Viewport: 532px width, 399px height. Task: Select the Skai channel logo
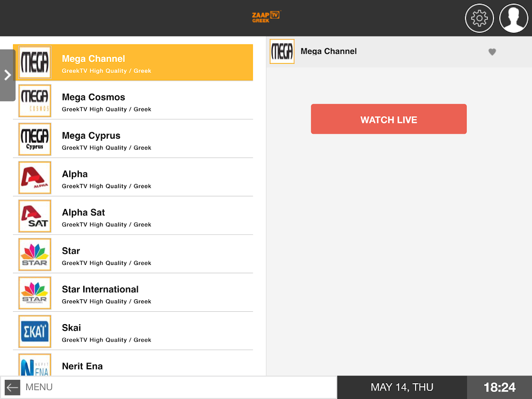pos(35,331)
